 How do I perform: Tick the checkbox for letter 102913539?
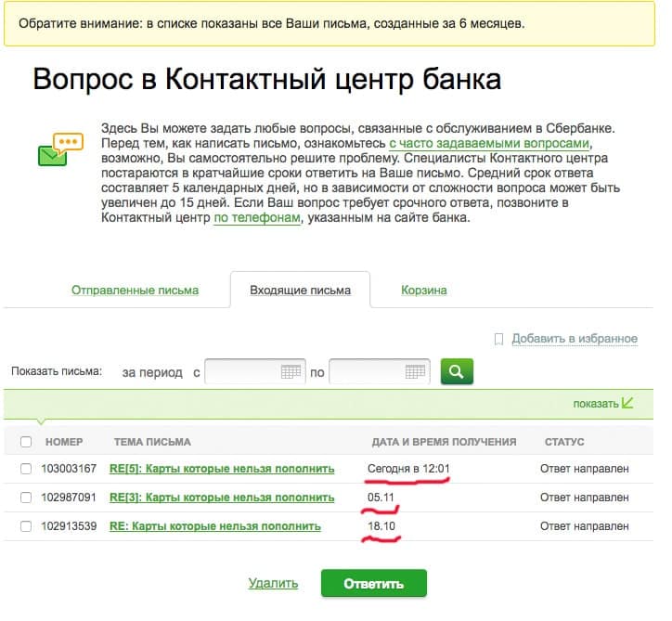click(26, 526)
